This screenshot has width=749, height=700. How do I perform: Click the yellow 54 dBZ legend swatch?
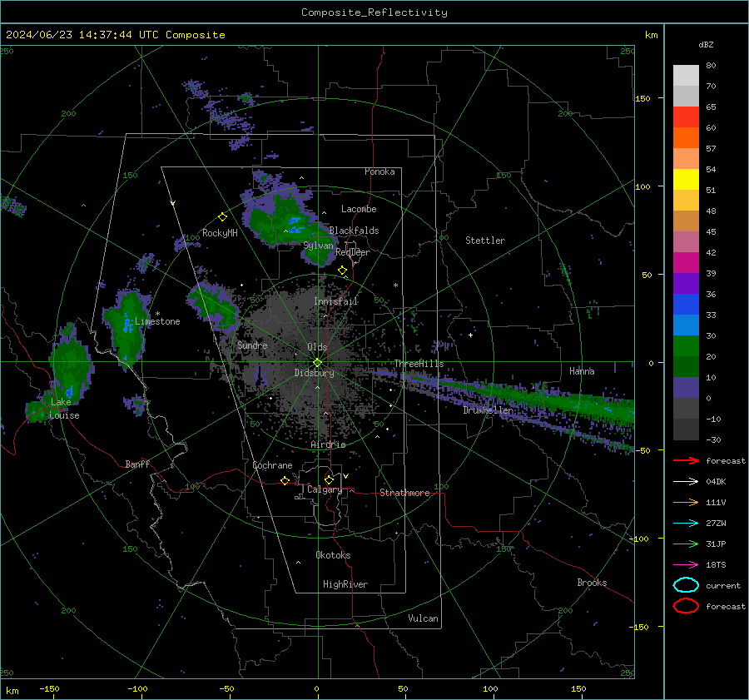[x=686, y=180]
